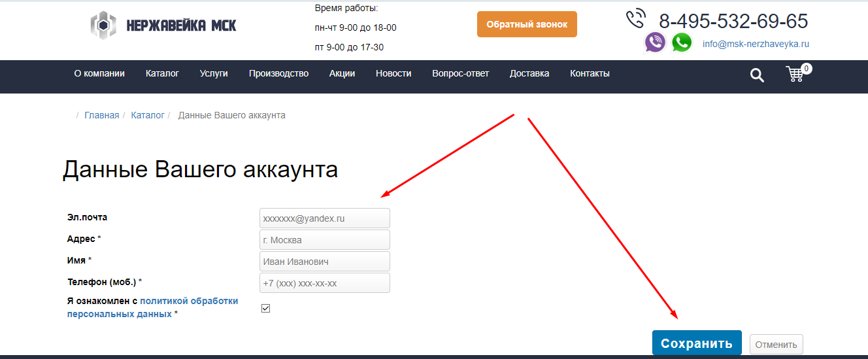Viewport: 868px width, 359px height.
Task: Click the phone handset icon
Action: (x=635, y=18)
